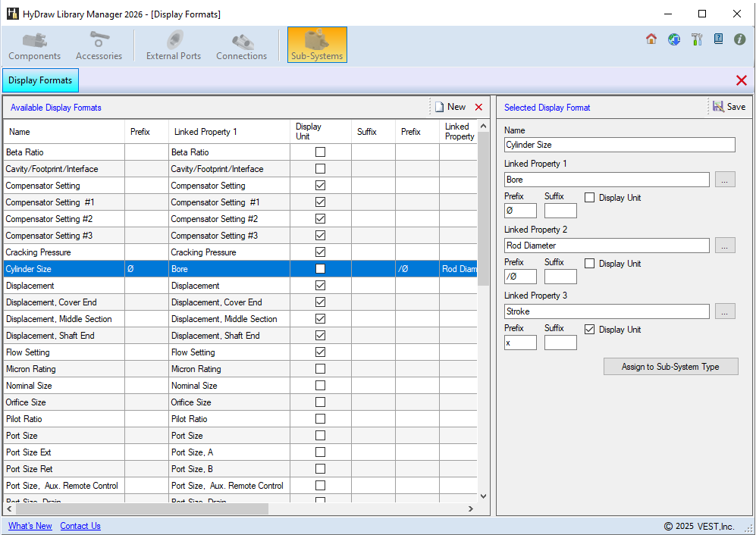The image size is (756, 535).
Task: Browse Linked Property 1 with ellipsis button
Action: pos(726,179)
